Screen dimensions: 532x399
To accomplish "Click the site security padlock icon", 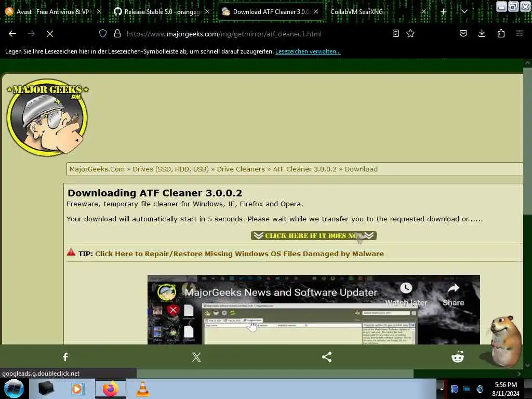I will 117,33.
